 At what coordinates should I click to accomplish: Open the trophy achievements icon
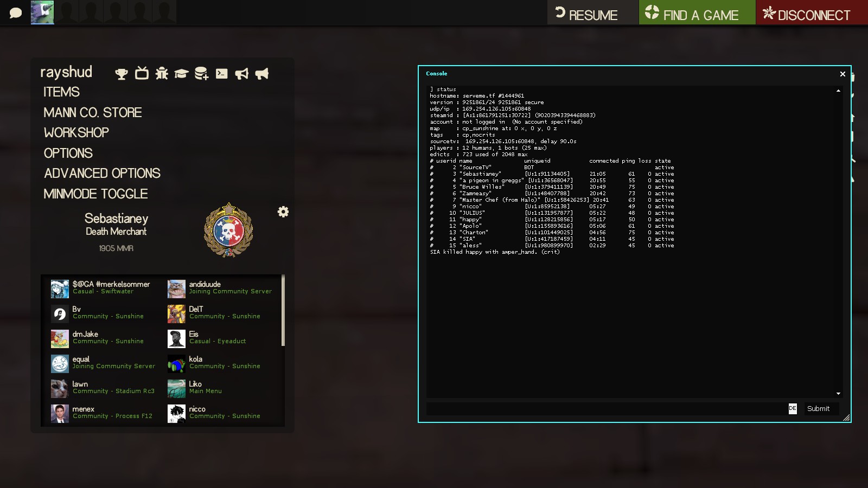[x=122, y=74]
